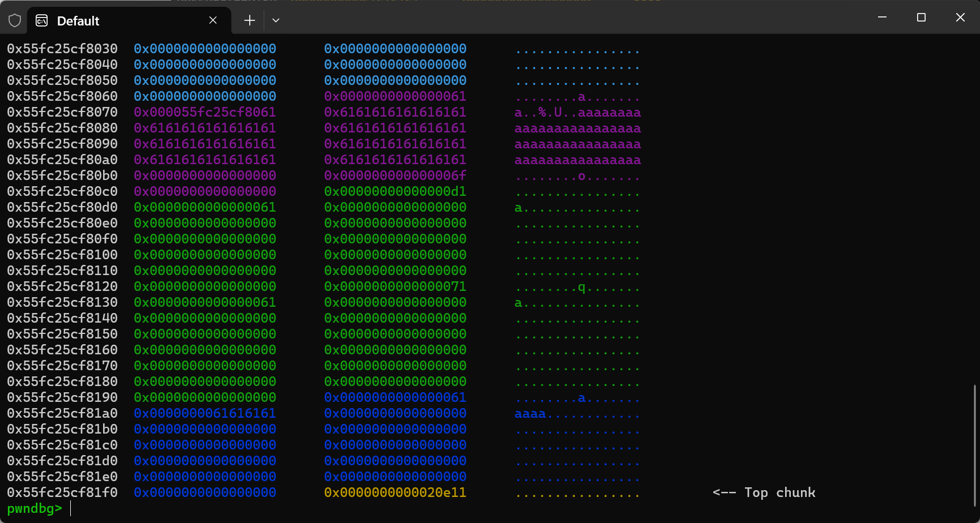This screenshot has width=980, height=523.
Task: Click address 0x55fc25cf8150
Action: [62, 334]
